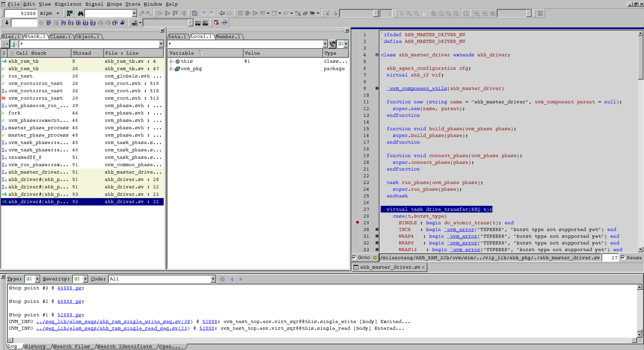
Task: Click the trace connection icon beside time unit
Action: 70,13
